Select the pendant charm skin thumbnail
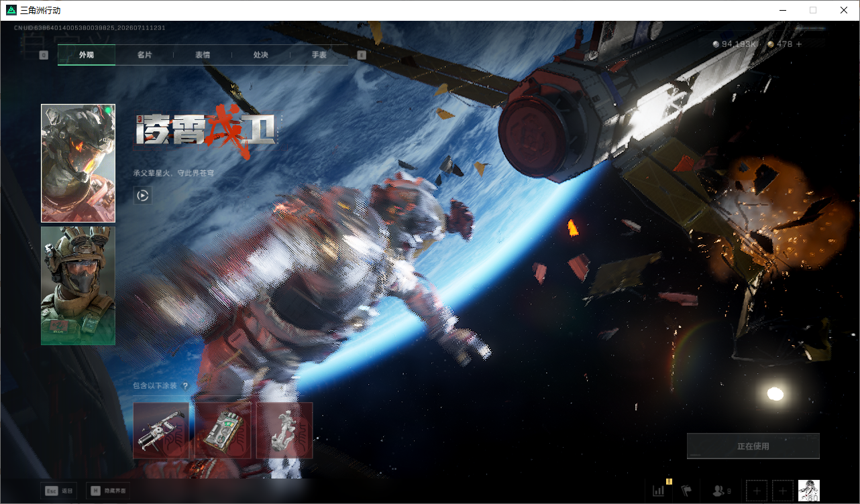 tap(284, 430)
